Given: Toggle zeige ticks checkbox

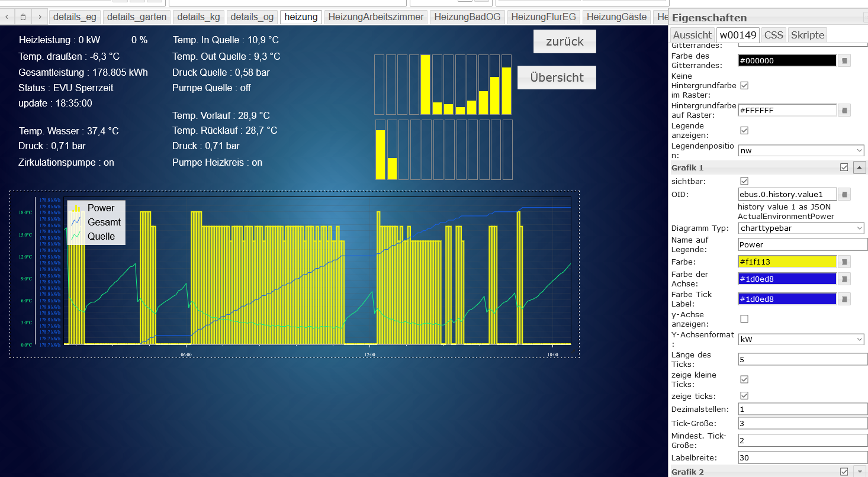Looking at the screenshot, I should pyautogui.click(x=744, y=395).
